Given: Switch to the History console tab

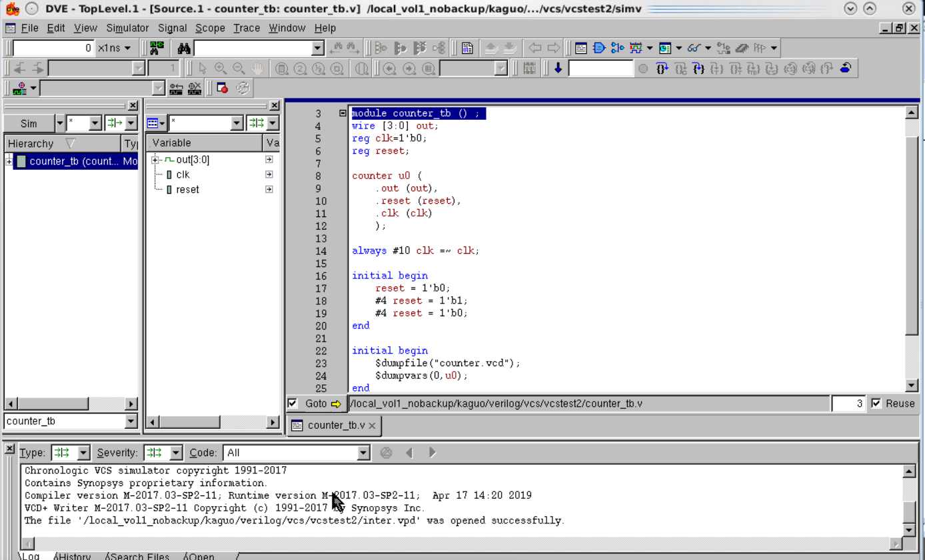Looking at the screenshot, I should pyautogui.click(x=73, y=556).
